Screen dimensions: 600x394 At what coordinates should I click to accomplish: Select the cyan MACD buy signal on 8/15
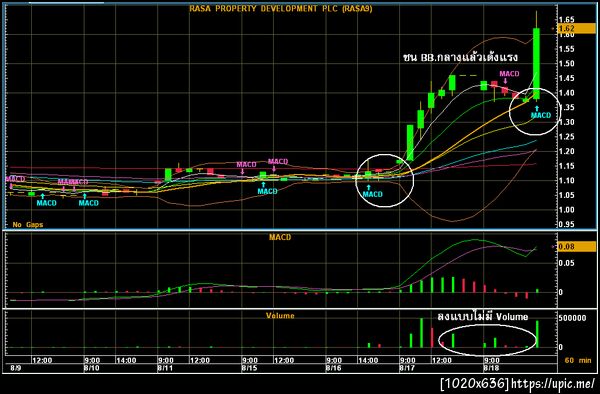tap(267, 188)
